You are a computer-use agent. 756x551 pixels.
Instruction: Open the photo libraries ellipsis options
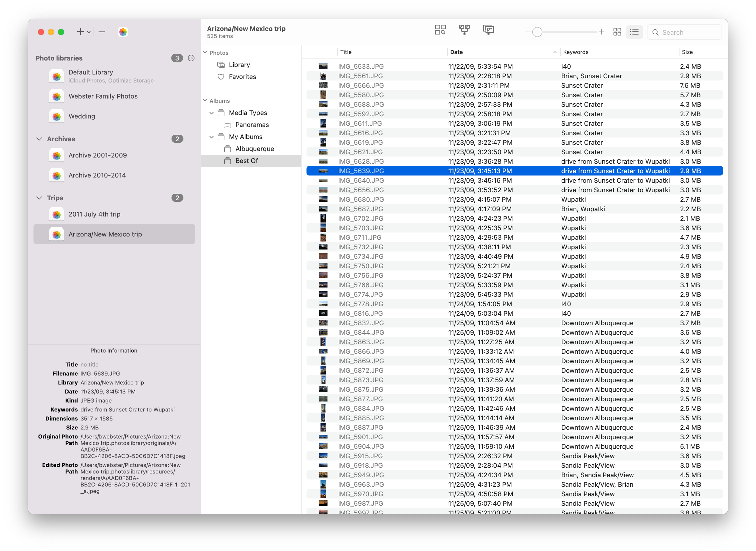(x=191, y=58)
